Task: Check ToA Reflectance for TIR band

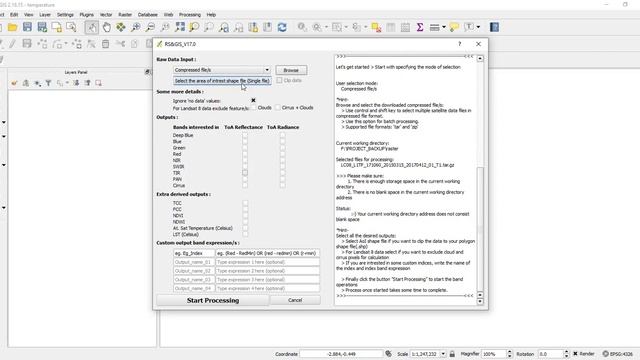Action: coord(245,173)
